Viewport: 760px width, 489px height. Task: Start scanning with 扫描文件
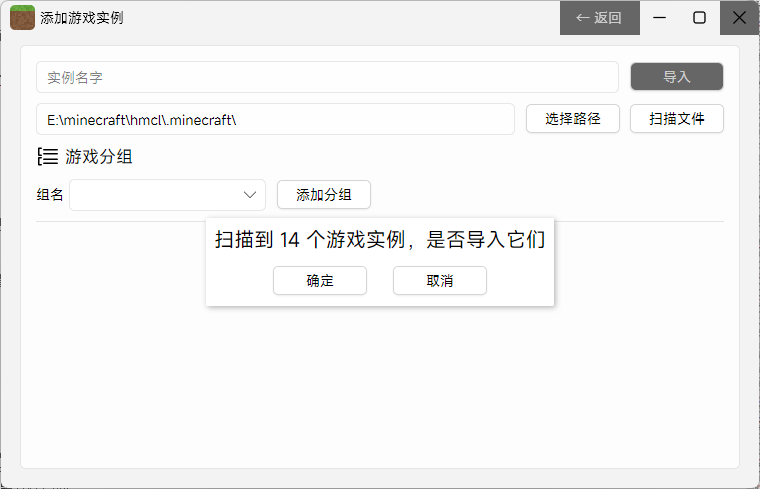(x=677, y=119)
